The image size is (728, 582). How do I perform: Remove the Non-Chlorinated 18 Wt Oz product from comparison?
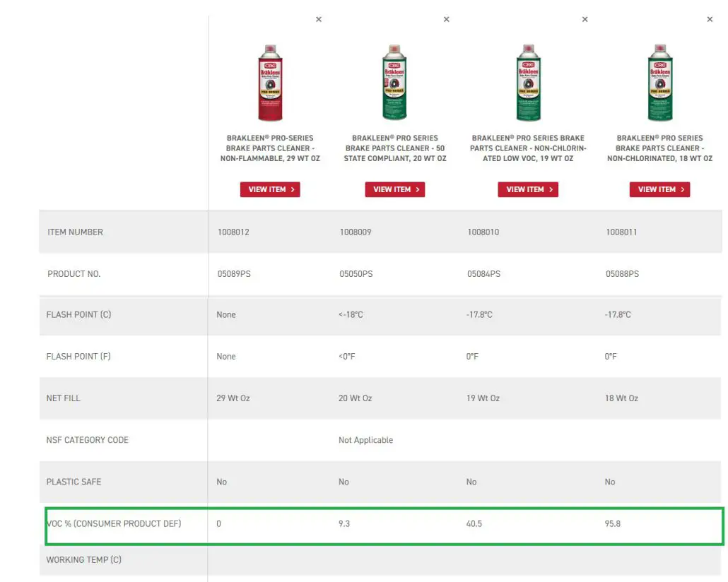[x=710, y=19]
